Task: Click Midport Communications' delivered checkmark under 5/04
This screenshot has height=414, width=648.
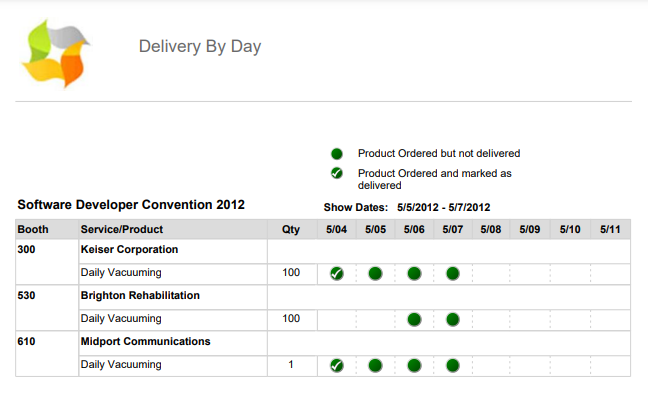Action: point(337,365)
